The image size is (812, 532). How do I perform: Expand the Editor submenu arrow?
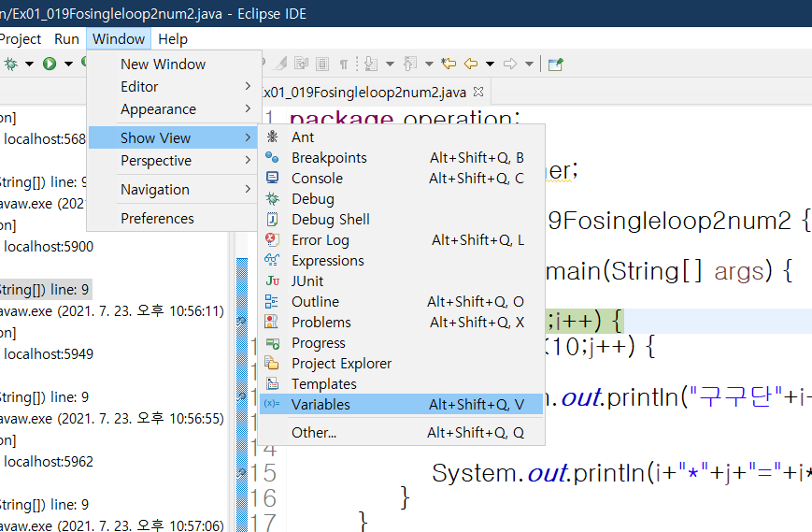click(248, 86)
